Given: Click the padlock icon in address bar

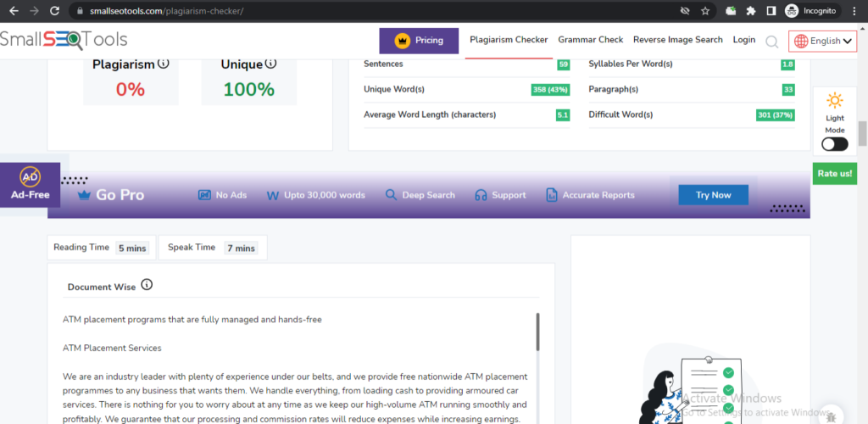Looking at the screenshot, I should pyautogui.click(x=80, y=10).
